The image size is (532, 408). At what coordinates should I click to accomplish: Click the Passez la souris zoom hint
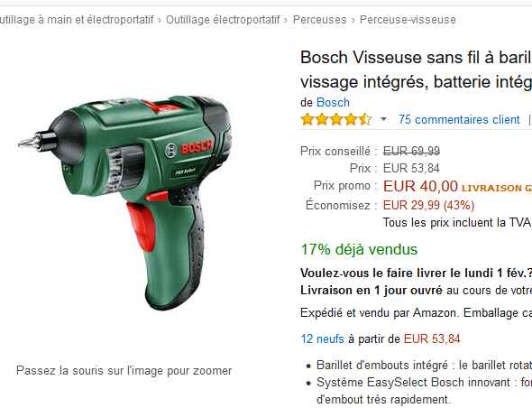[x=124, y=370]
